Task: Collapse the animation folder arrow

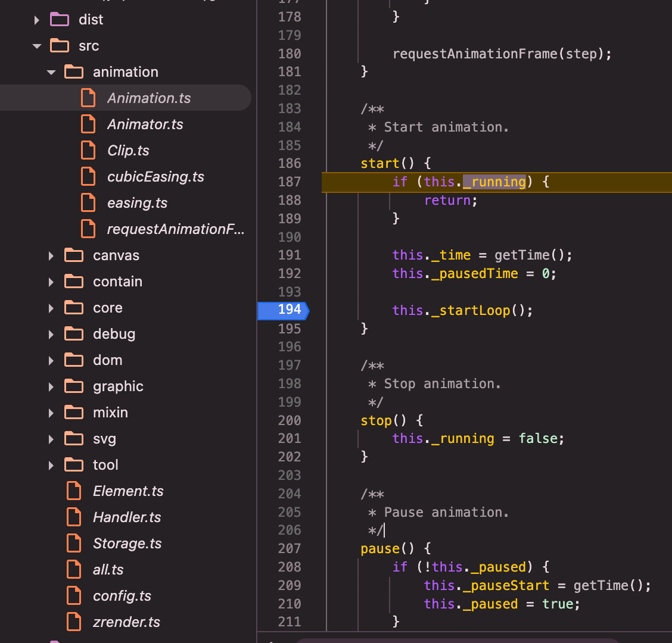Action: coord(51,72)
